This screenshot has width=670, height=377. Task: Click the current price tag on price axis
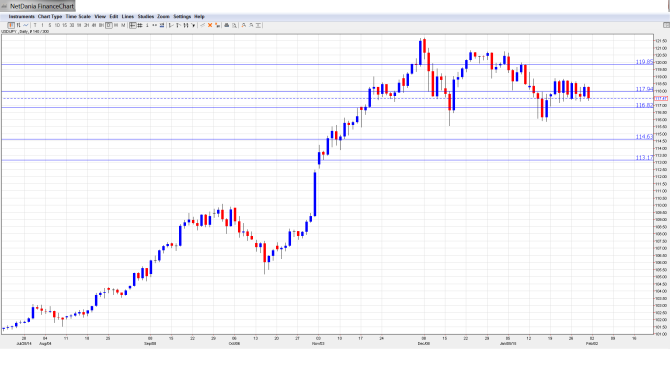pos(661,99)
